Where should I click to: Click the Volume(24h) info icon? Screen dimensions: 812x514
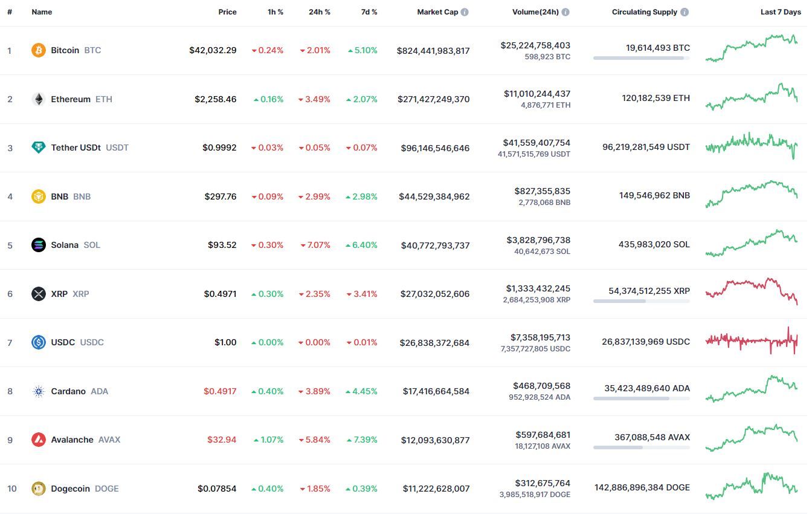565,12
